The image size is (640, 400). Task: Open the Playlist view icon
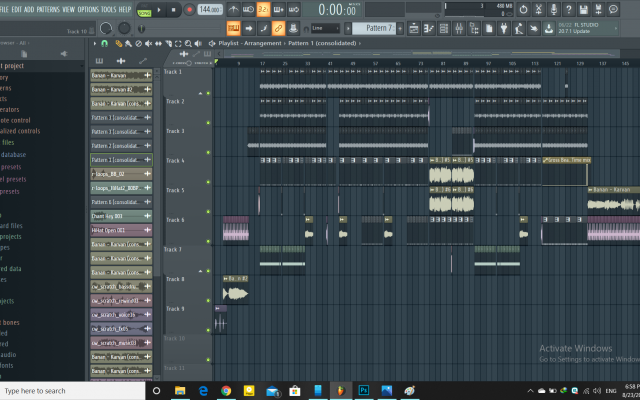tap(413, 29)
